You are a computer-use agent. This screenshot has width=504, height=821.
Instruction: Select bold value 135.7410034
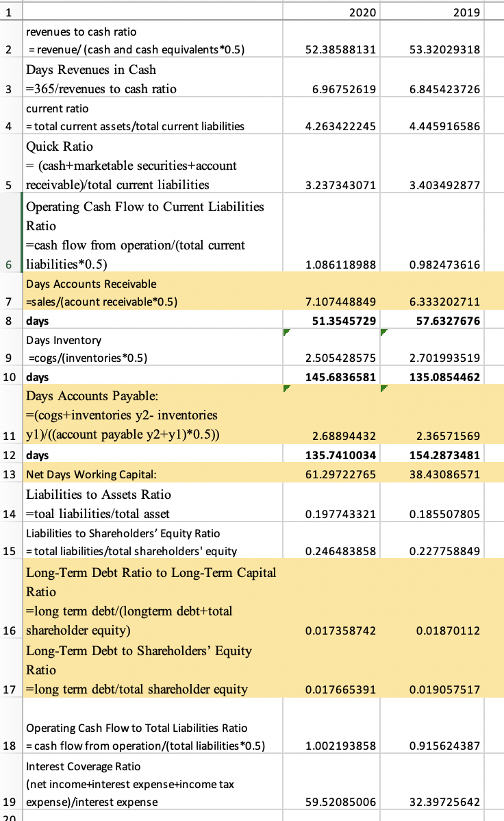coord(331,454)
